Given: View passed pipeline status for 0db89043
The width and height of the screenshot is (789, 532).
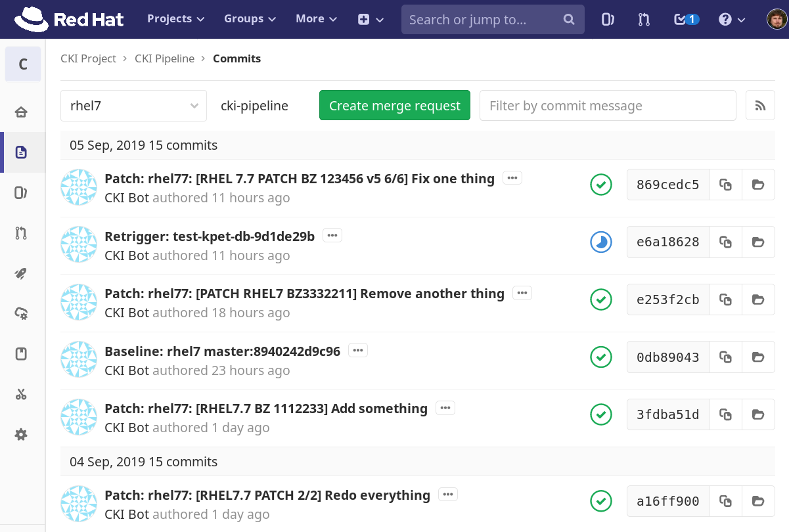Looking at the screenshot, I should click(601, 357).
